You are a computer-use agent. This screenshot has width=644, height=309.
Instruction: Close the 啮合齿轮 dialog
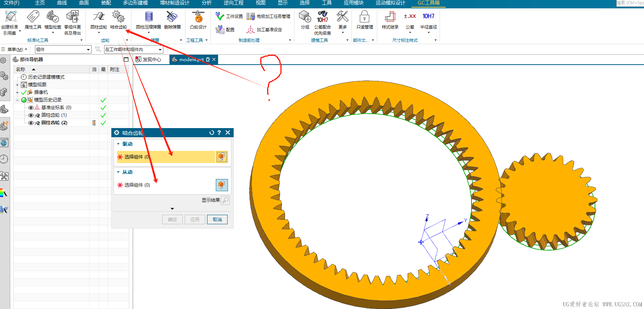(228, 133)
